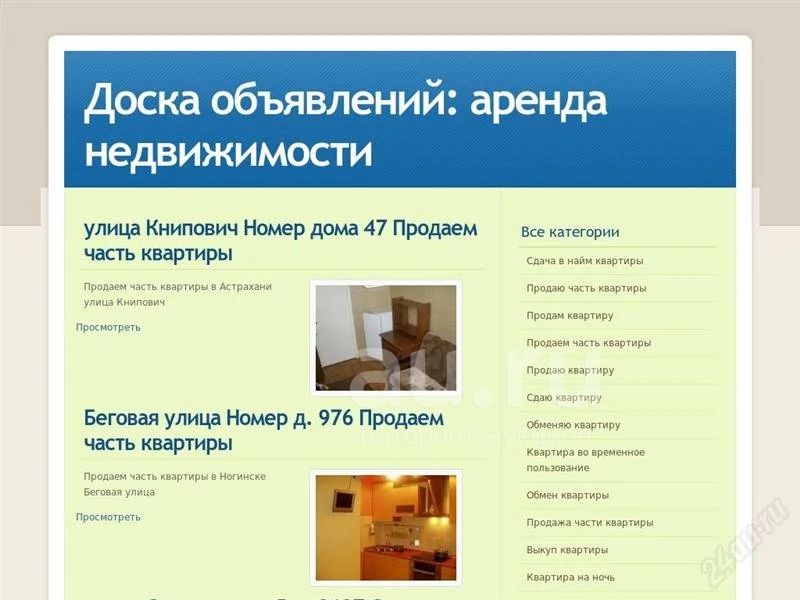Click 'Просмотреть' under the Ногинск listing

point(108,517)
